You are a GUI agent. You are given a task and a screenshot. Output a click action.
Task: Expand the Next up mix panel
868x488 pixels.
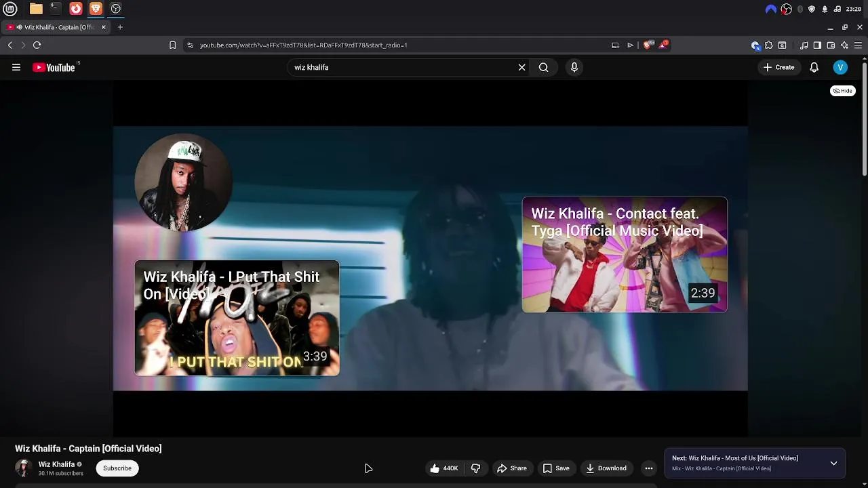(833, 464)
